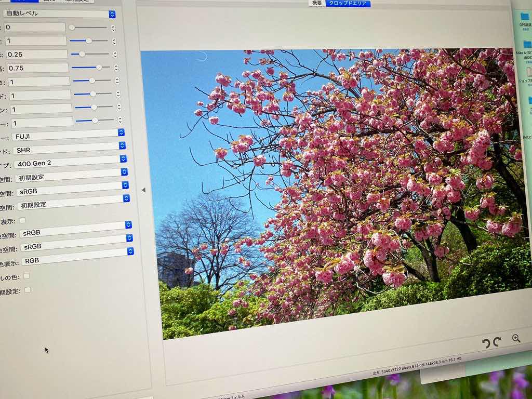Open the RGB dropdown beside 色表示
This screenshot has height=399, width=532.
pyautogui.click(x=78, y=257)
